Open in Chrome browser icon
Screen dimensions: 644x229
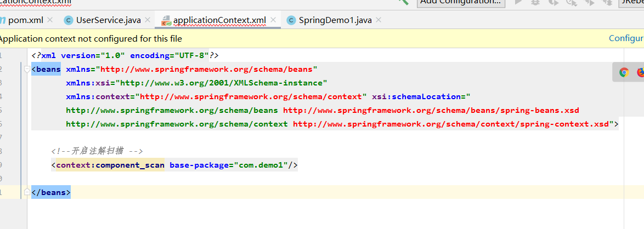point(624,72)
